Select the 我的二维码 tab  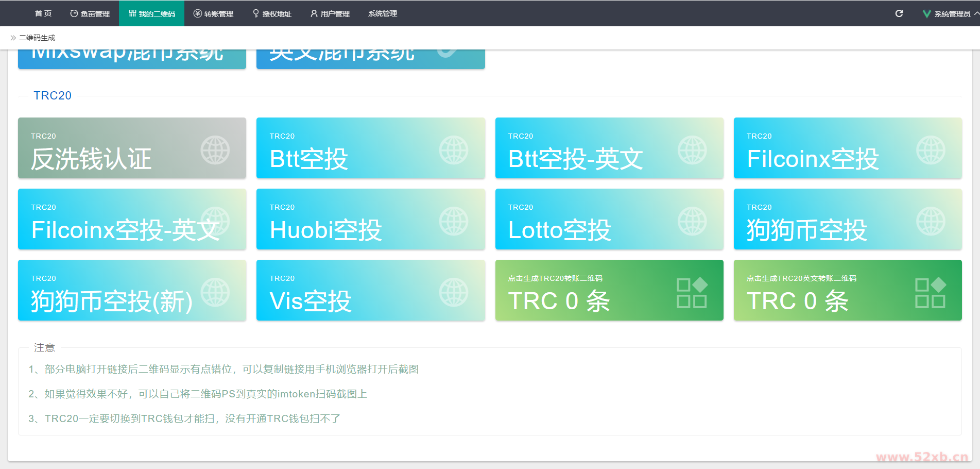pos(152,13)
